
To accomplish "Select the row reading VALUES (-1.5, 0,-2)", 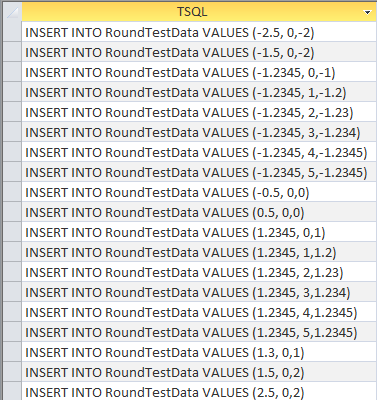I will (199, 52).
